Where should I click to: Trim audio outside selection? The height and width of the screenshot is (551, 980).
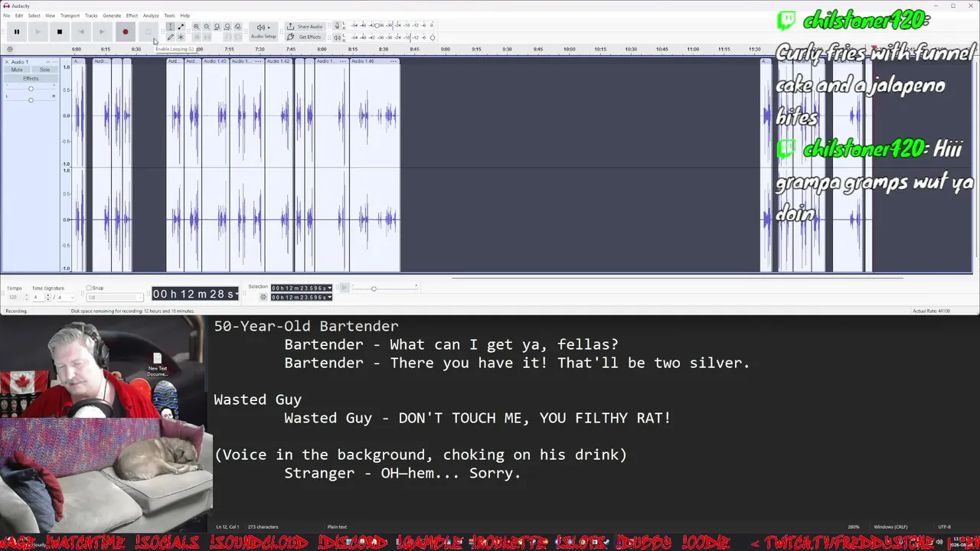tap(197, 37)
